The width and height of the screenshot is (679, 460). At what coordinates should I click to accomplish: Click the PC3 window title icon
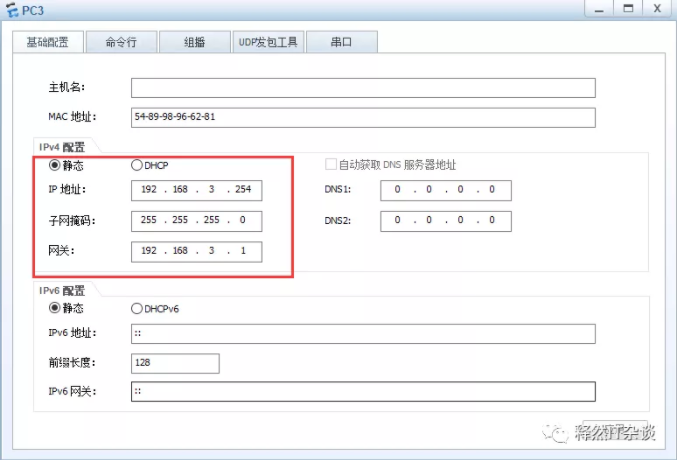pyautogui.click(x=13, y=10)
